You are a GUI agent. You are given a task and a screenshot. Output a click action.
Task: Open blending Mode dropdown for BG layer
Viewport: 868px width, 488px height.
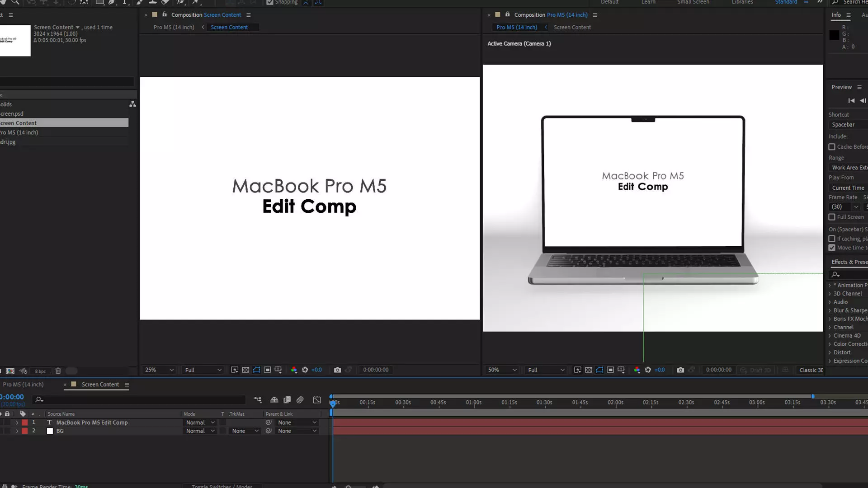[x=200, y=431]
